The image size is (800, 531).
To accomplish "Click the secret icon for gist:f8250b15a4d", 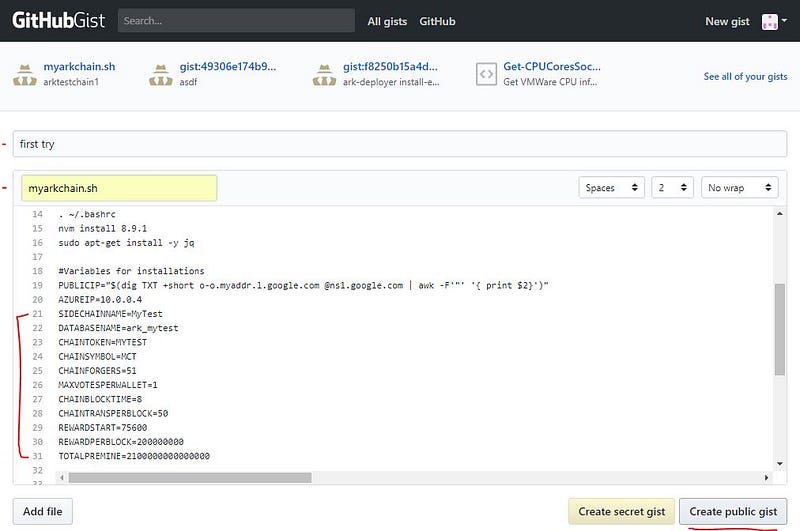I will pos(324,74).
